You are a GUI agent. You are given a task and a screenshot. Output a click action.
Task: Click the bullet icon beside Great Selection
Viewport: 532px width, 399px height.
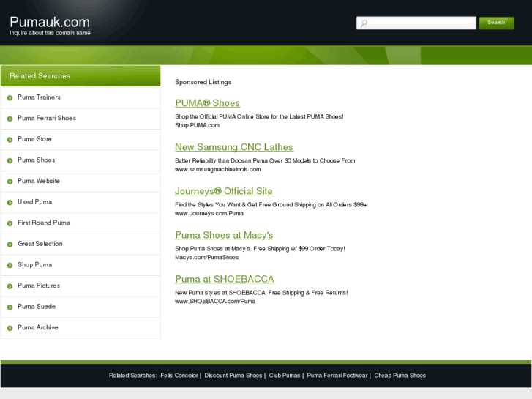coord(10,245)
